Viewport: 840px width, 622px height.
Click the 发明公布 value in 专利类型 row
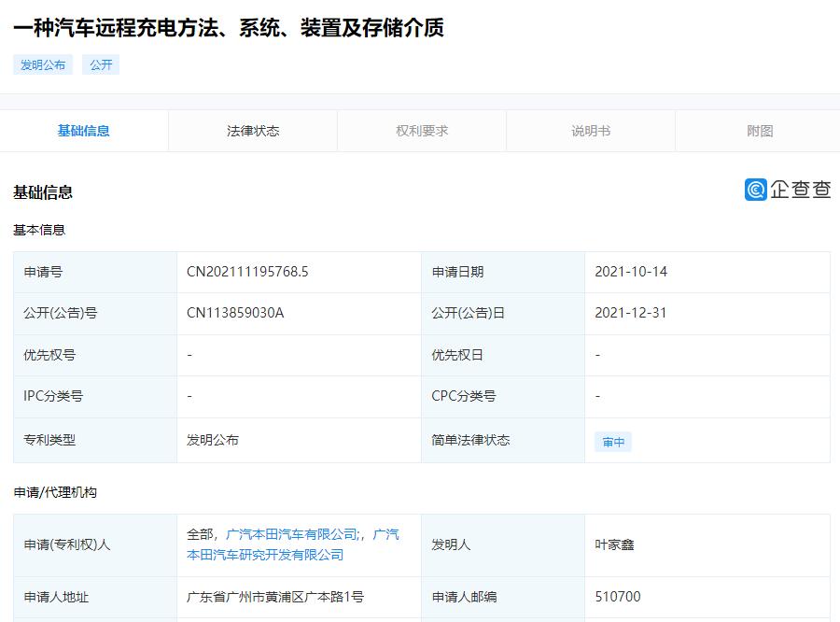point(213,440)
